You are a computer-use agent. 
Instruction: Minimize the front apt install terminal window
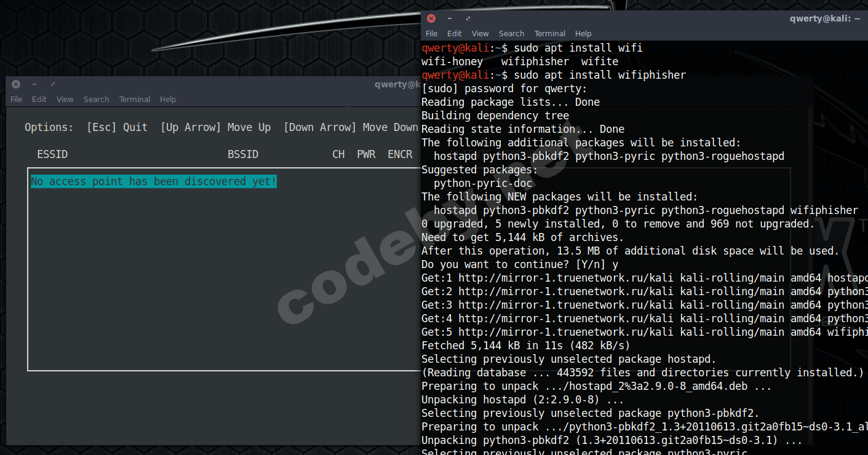450,18
